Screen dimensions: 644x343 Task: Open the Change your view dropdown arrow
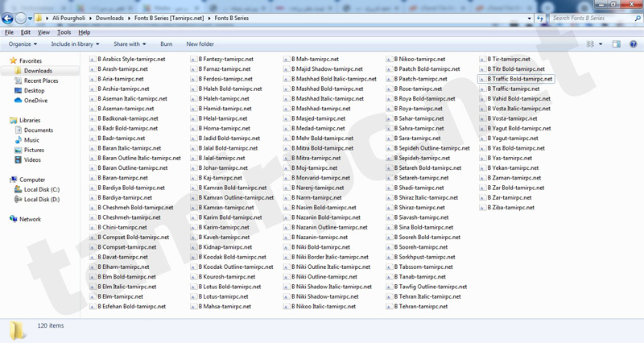click(601, 44)
